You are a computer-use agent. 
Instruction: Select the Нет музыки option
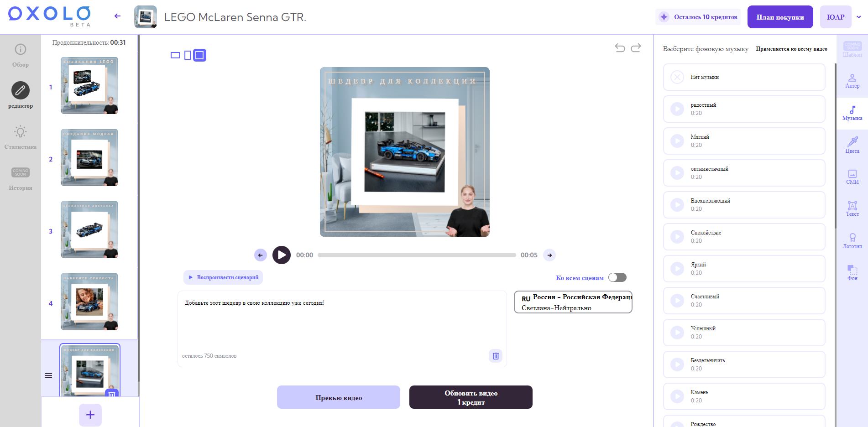tap(744, 77)
